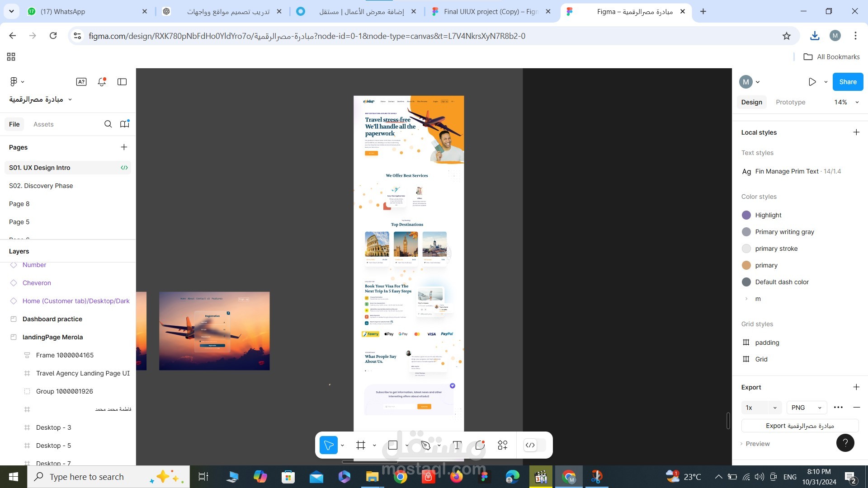Image resolution: width=868 pixels, height=488 pixels.
Task: Open the user avatar M dropdown
Action: coord(749,82)
